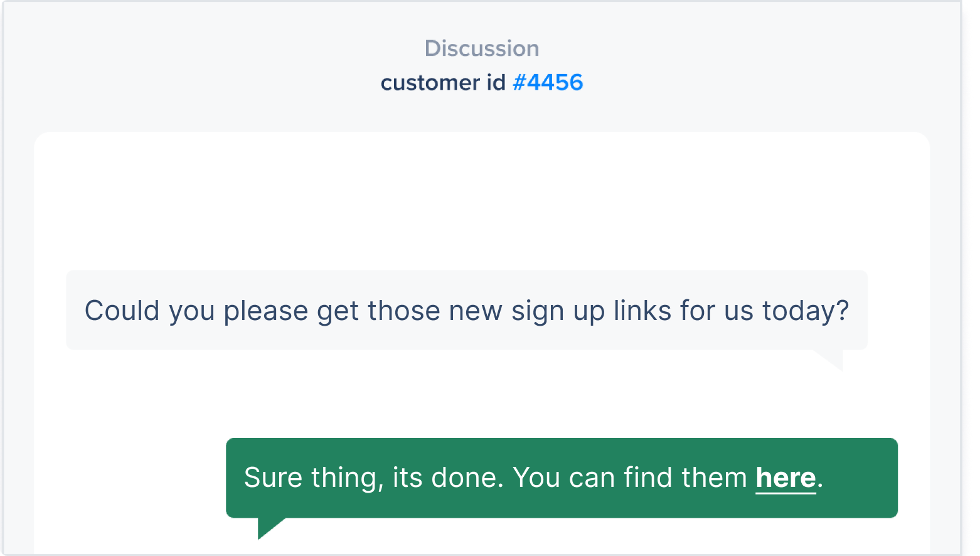
Task: Click the white gap between the two message bubbles
Action: pos(481,395)
